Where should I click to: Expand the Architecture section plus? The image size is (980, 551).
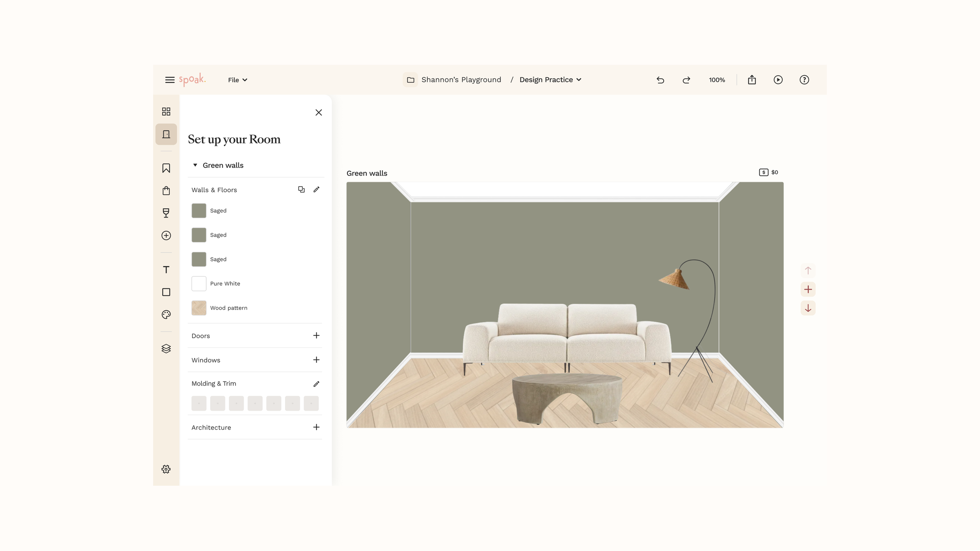coord(316,428)
